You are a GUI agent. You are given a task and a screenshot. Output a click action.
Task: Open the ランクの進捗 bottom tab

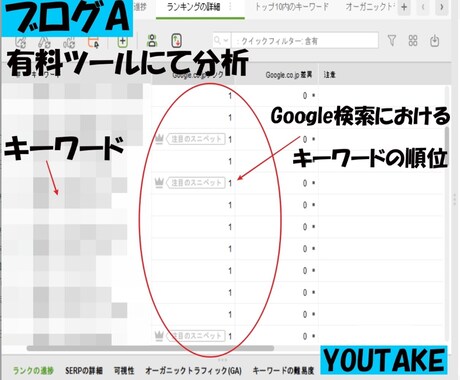click(33, 370)
